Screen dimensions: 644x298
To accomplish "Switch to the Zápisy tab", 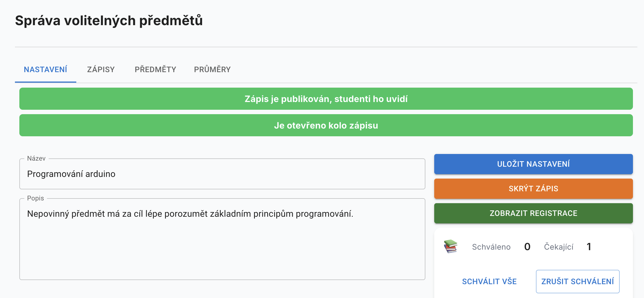I will pyautogui.click(x=101, y=69).
